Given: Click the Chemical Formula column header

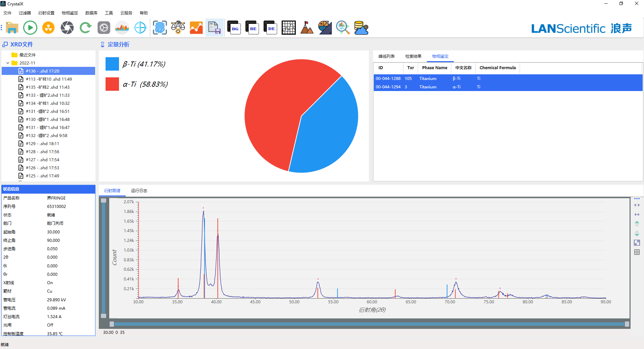Looking at the screenshot, I should pyautogui.click(x=497, y=68).
